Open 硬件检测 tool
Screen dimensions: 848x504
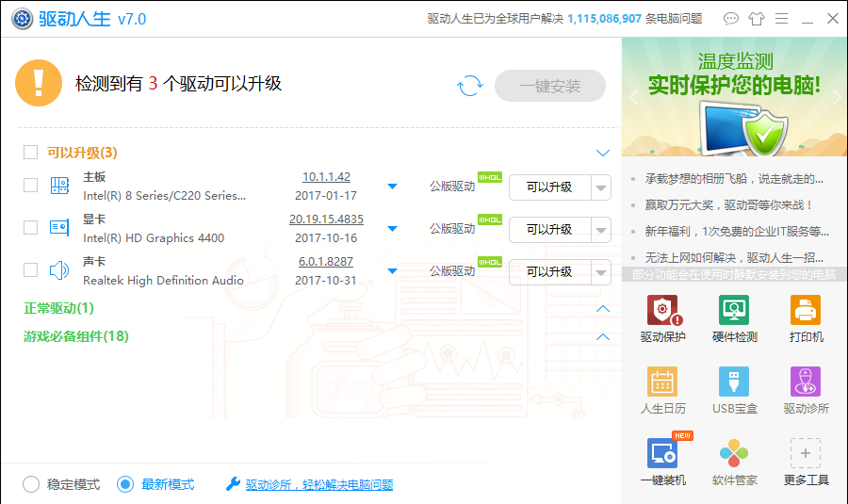(x=734, y=319)
